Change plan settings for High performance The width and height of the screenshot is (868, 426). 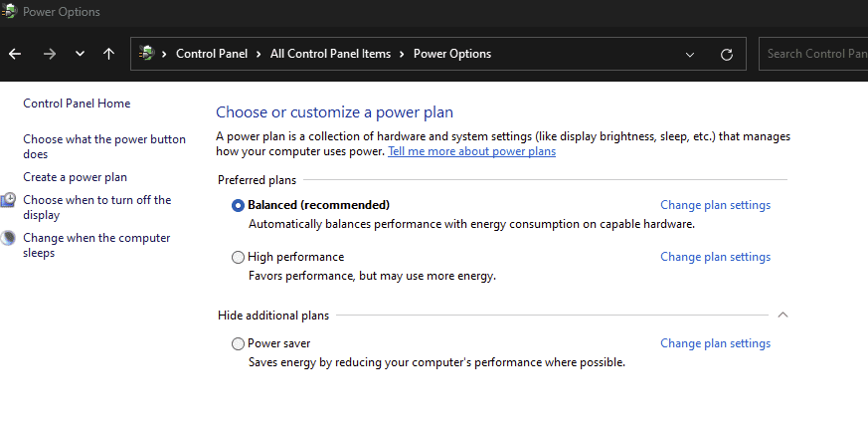pos(715,257)
